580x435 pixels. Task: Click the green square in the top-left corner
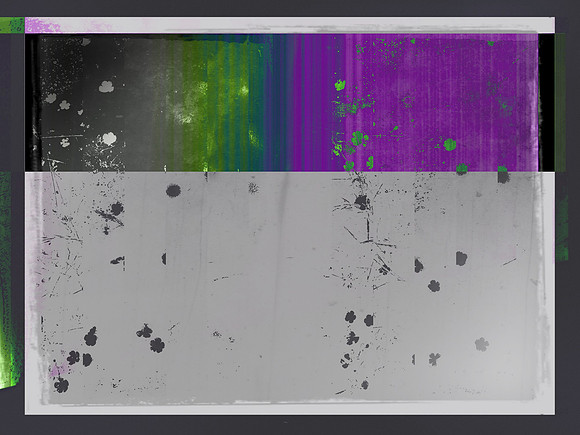[12, 25]
